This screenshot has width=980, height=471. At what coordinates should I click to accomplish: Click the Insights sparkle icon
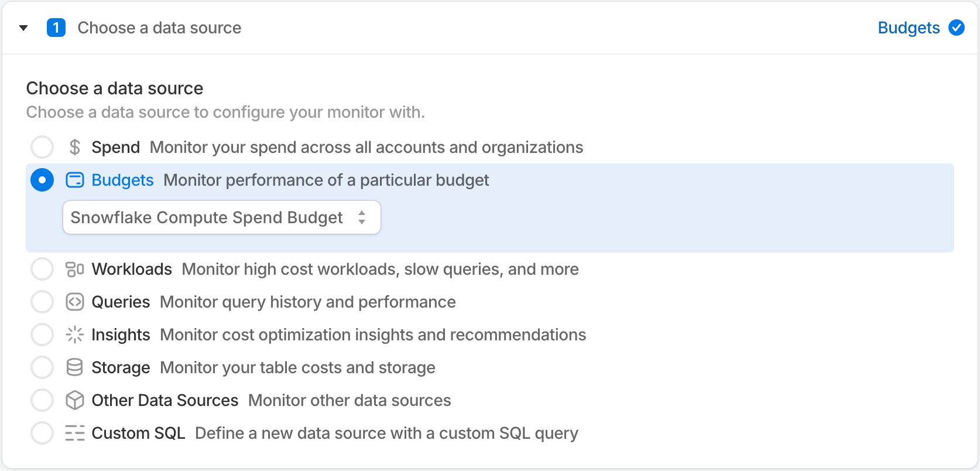75,335
